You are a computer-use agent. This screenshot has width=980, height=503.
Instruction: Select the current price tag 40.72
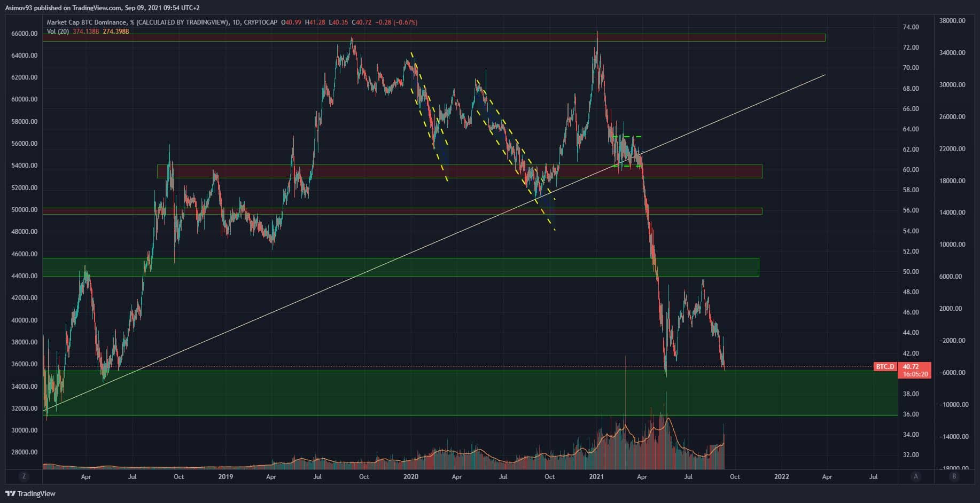[911, 367]
